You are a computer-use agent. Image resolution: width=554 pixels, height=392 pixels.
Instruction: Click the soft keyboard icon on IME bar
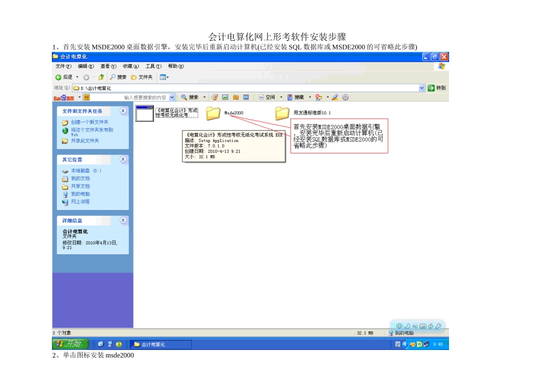423,326
